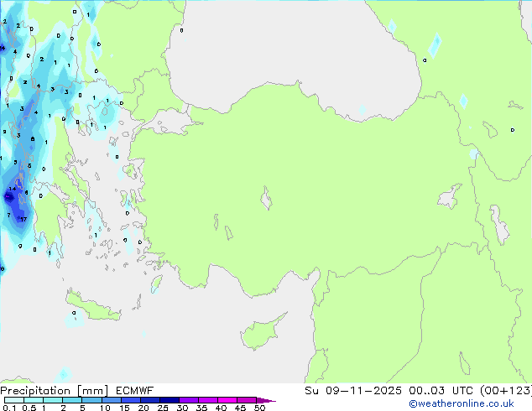Click the map precipitation value '14'

pos(13,189)
